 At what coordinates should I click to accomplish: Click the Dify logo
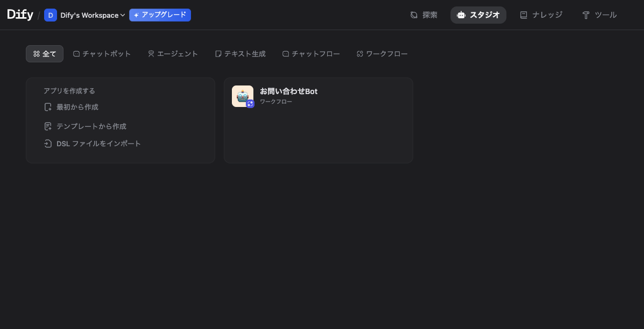click(19, 14)
